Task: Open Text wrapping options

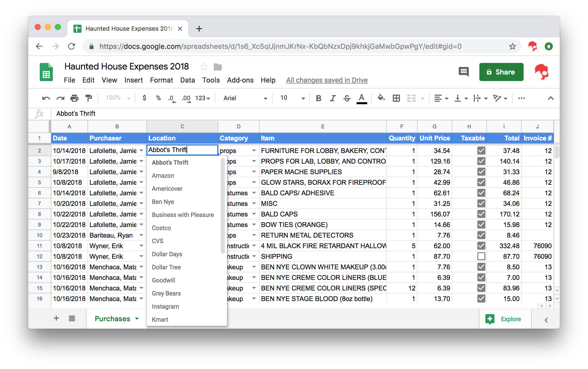Action: pyautogui.click(x=480, y=98)
